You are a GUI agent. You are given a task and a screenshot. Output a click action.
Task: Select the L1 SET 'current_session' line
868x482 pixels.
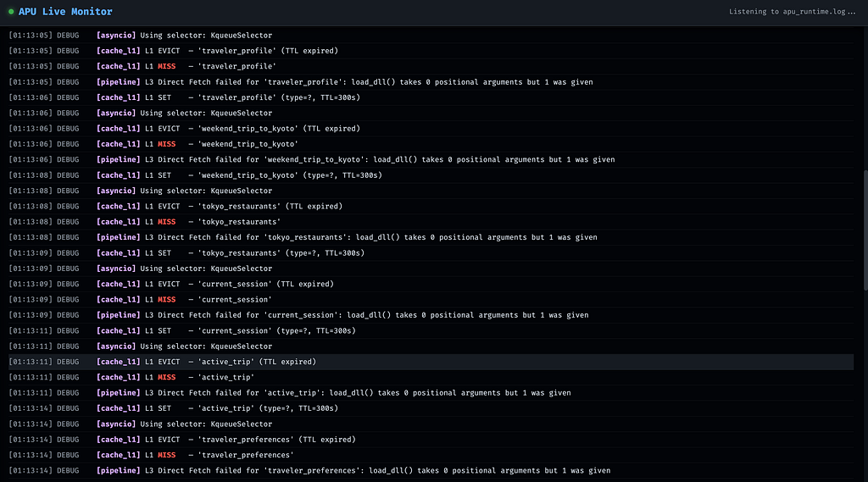tap(431, 331)
